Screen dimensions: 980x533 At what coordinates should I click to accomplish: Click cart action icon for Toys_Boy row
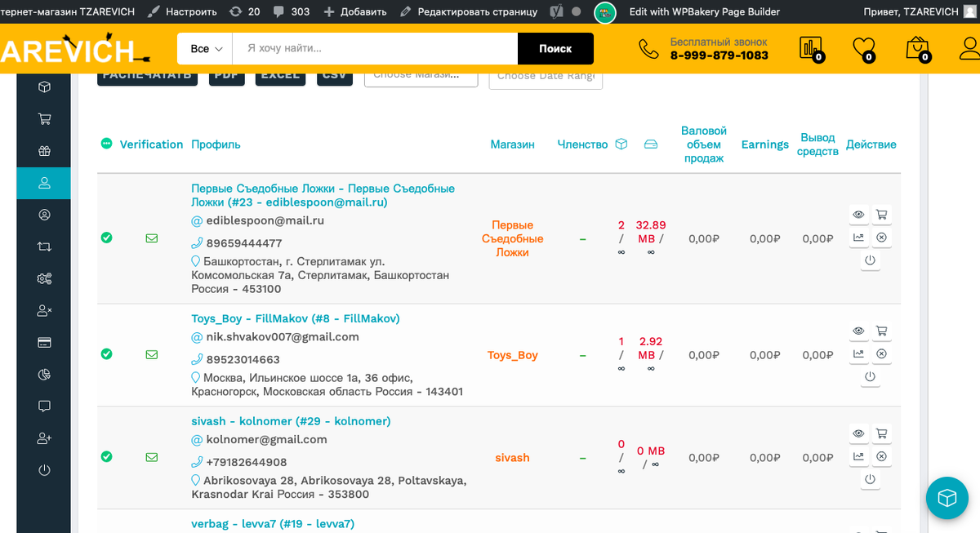881,331
